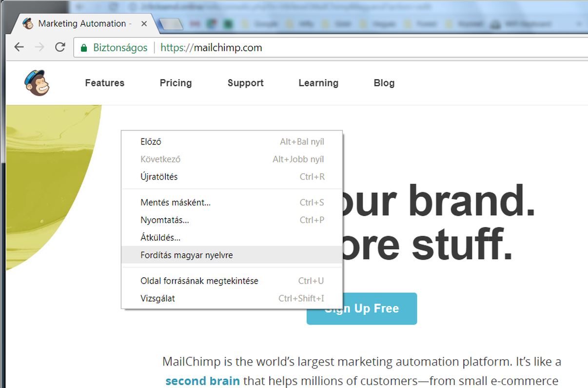The image size is (588, 388).
Task: Choose 'Fordítás magyar nyelvre' menu option
Action: (x=187, y=255)
